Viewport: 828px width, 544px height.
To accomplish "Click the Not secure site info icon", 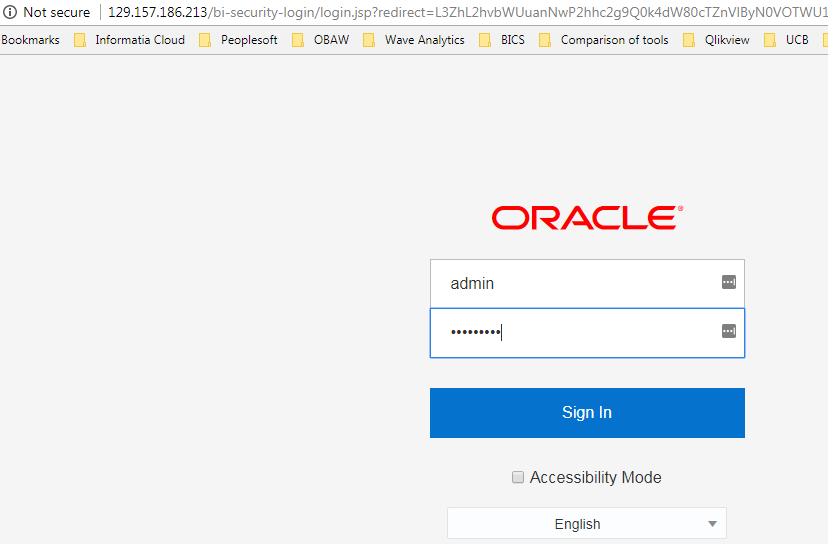I will 10,13.
